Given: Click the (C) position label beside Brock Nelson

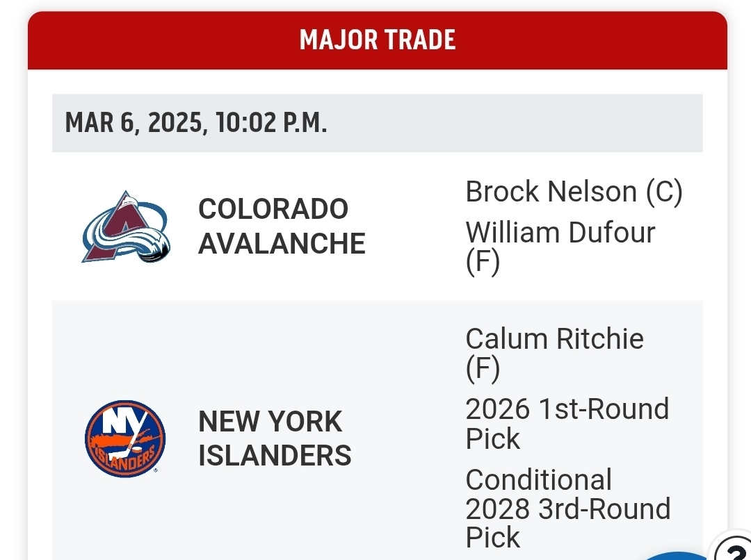Looking at the screenshot, I should [664, 192].
